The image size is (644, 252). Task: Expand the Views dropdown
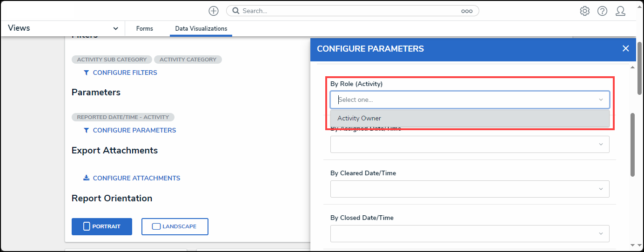pos(115,28)
